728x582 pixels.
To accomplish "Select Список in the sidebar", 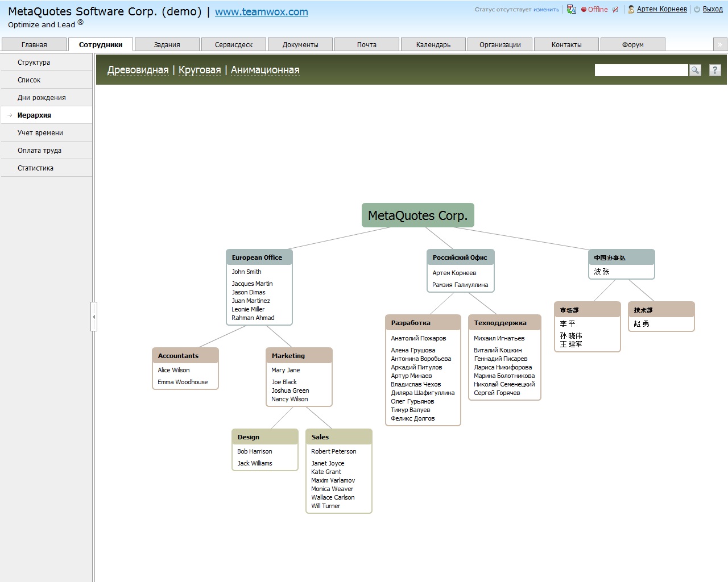I will [x=47, y=80].
